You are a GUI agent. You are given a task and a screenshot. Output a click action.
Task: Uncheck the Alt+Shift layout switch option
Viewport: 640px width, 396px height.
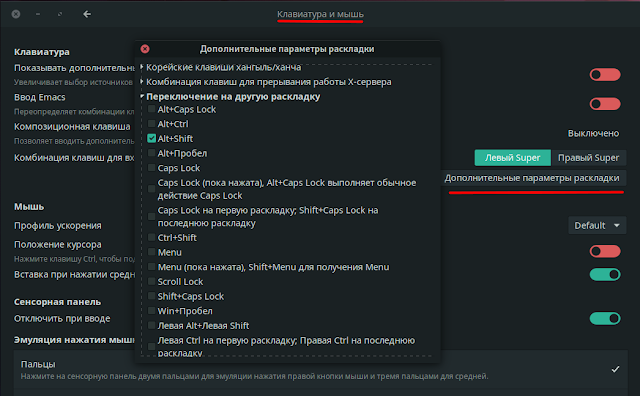(x=151, y=138)
